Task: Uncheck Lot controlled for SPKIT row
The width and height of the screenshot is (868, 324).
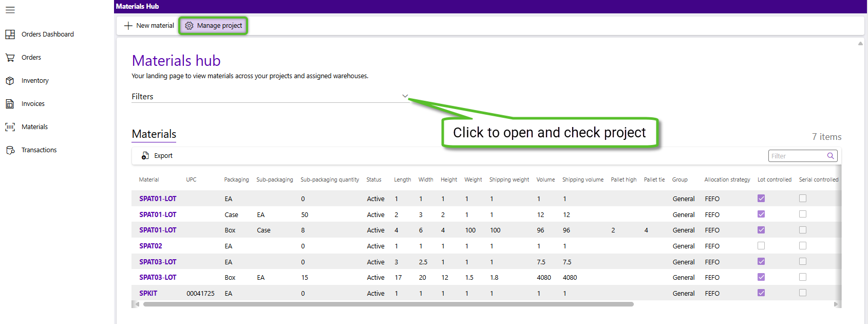Action: pos(761,293)
